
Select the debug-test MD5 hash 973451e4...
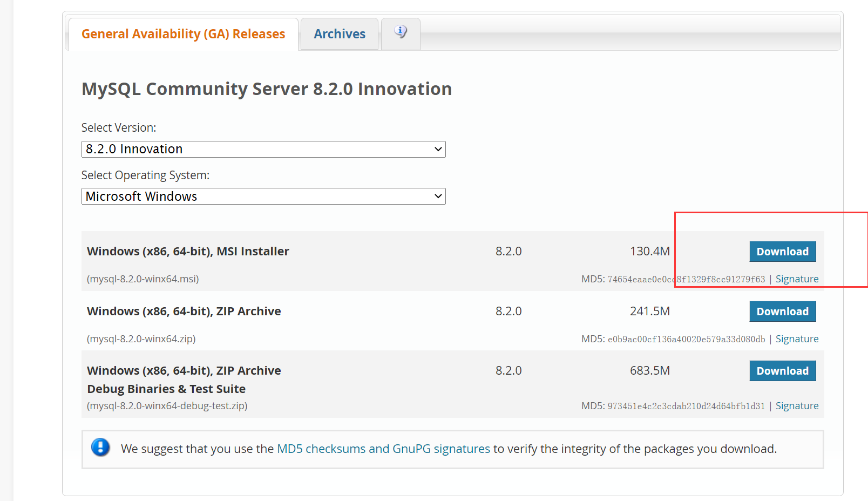pyautogui.click(x=686, y=406)
